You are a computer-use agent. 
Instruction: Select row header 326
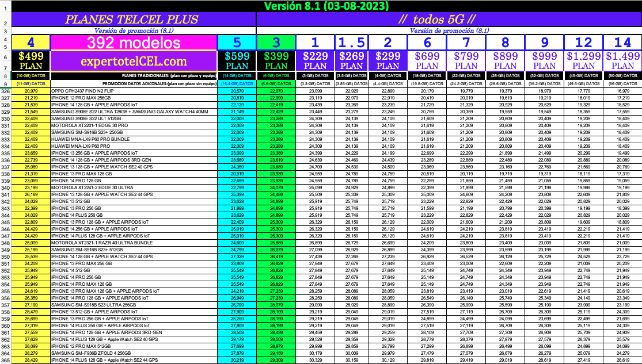click(5, 91)
